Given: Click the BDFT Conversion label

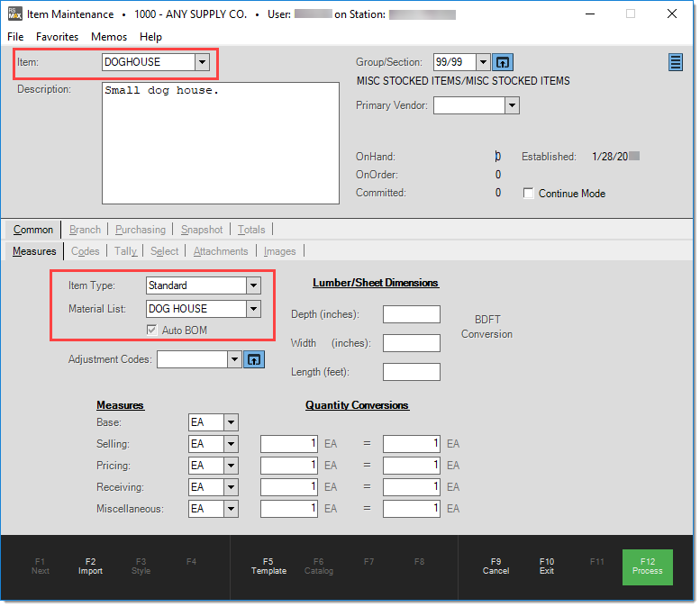Looking at the screenshot, I should (488, 328).
